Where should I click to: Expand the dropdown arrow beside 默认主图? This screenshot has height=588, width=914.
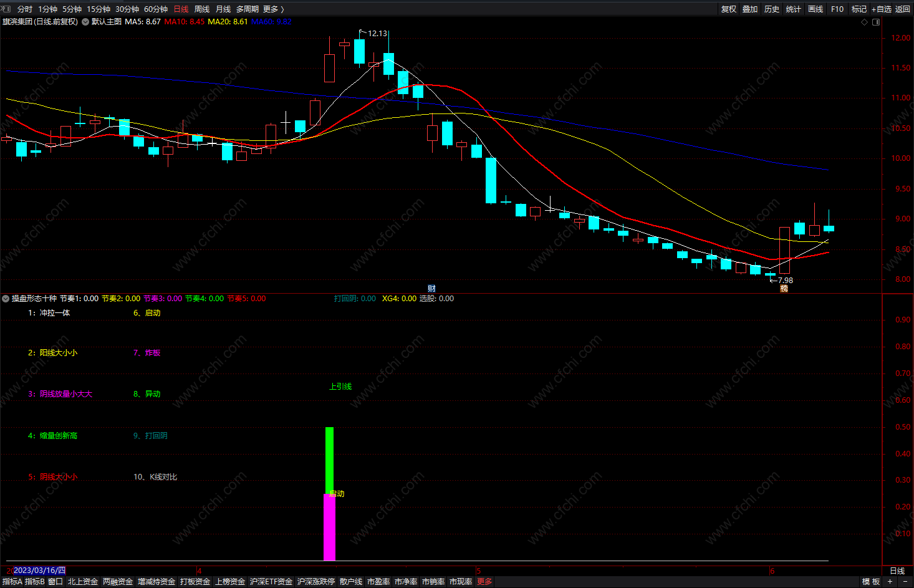coord(85,22)
